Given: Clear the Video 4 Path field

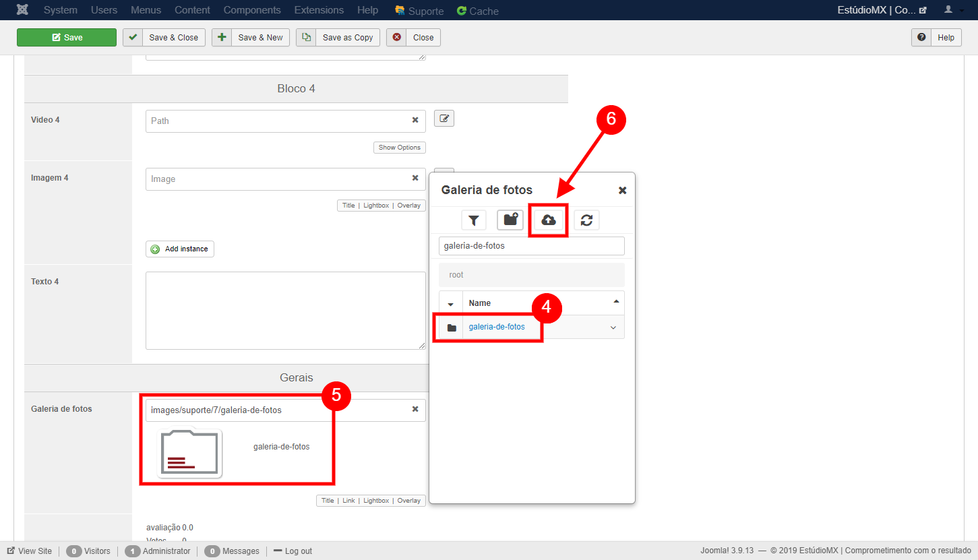Looking at the screenshot, I should coord(415,121).
